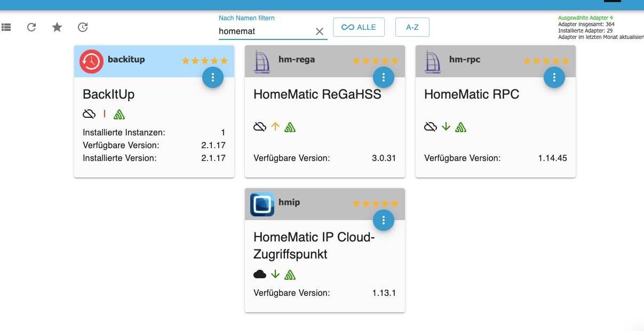The image size is (644, 331).
Task: Click the hm-rega adapter logo
Action: coord(262,61)
